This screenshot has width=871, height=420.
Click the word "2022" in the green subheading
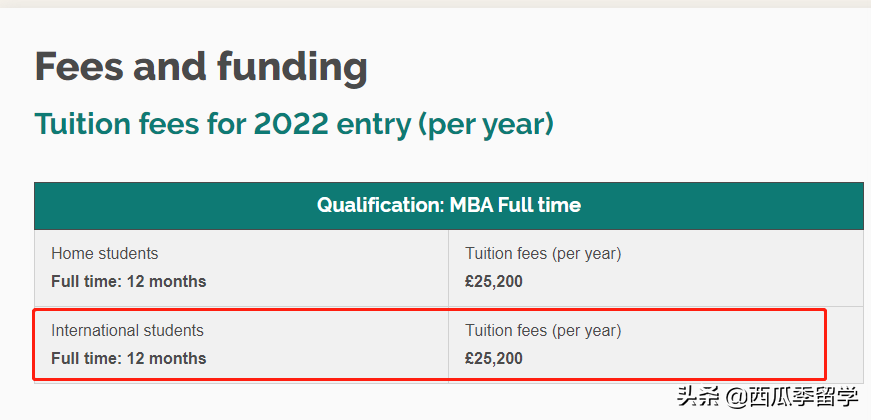point(292,124)
